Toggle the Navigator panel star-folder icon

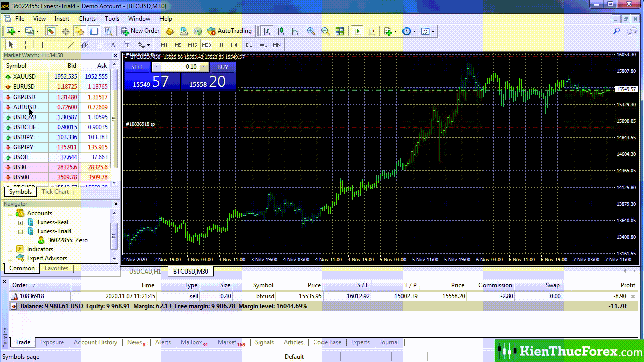point(79,31)
